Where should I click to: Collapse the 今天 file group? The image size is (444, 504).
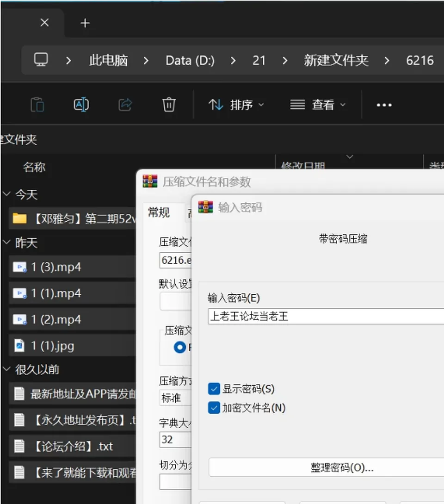coord(6,194)
